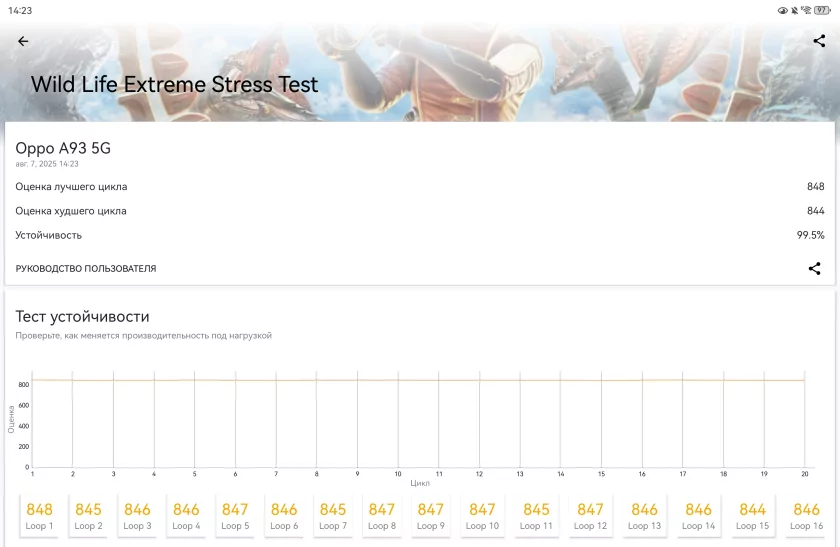Open the РУКОВОДСТВО ПОЛЬЗОВАТЕЛЯ link

[x=86, y=268]
